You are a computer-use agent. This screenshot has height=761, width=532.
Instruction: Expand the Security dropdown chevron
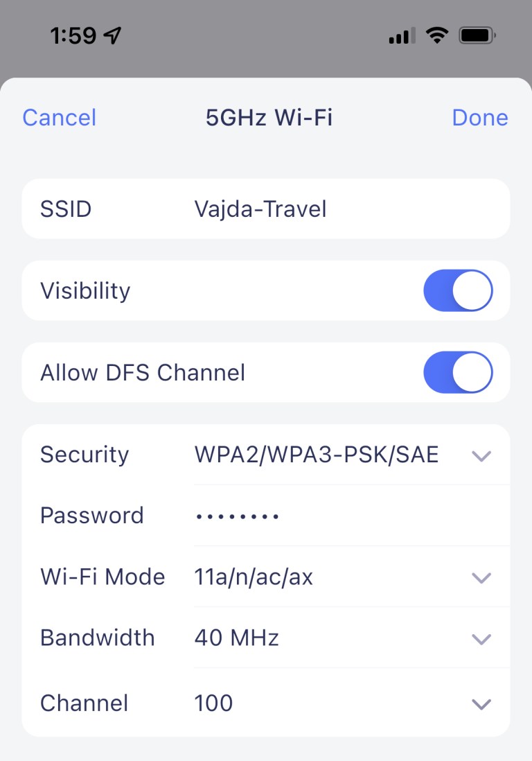coord(481,455)
